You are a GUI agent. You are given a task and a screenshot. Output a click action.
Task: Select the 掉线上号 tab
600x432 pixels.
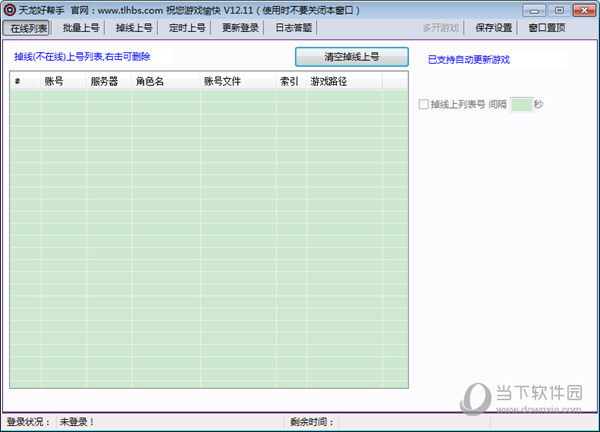pyautogui.click(x=134, y=28)
